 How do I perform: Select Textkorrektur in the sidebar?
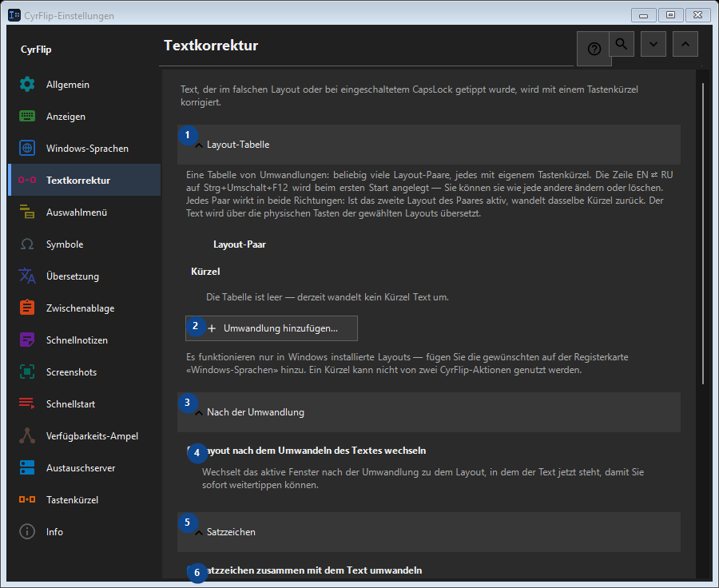85,181
